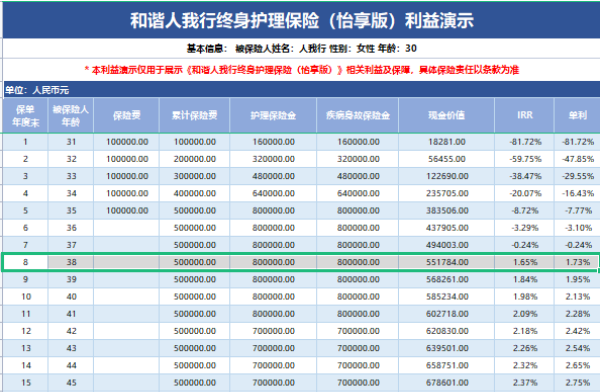Select IRR cell -20.07%

point(525,194)
